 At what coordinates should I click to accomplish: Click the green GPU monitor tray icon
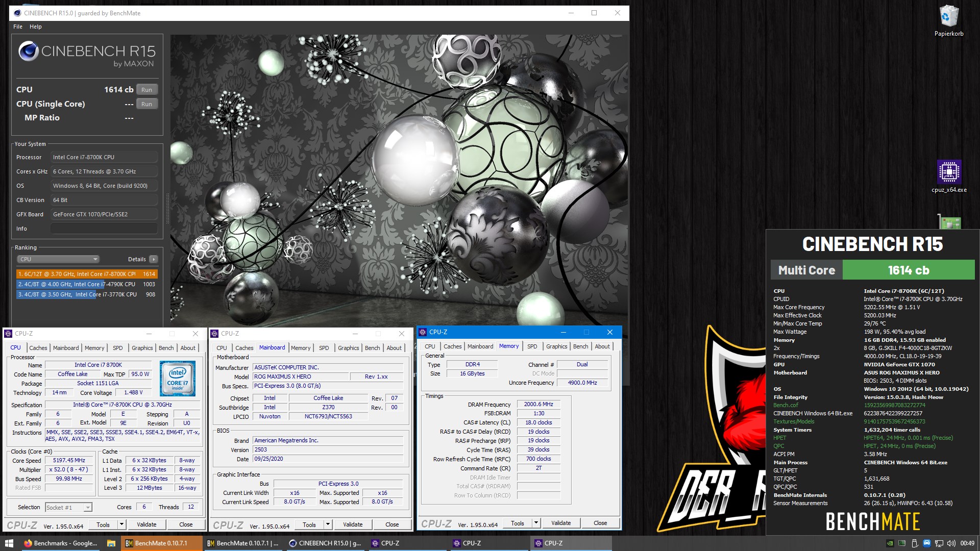(x=902, y=543)
